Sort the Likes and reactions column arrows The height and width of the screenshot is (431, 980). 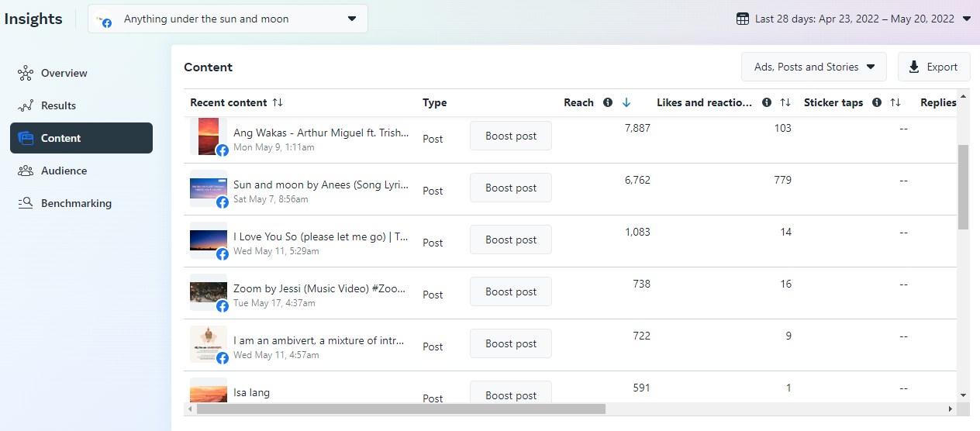point(785,102)
